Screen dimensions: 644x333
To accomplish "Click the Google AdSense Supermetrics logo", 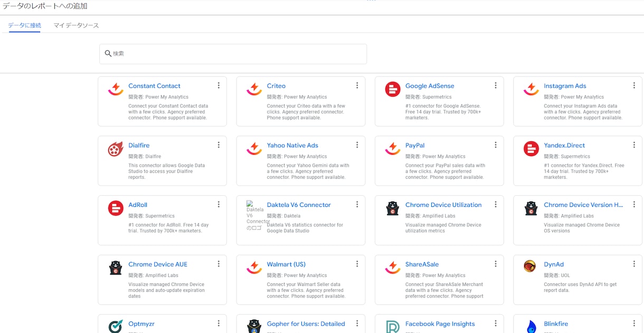I will pyautogui.click(x=393, y=89).
